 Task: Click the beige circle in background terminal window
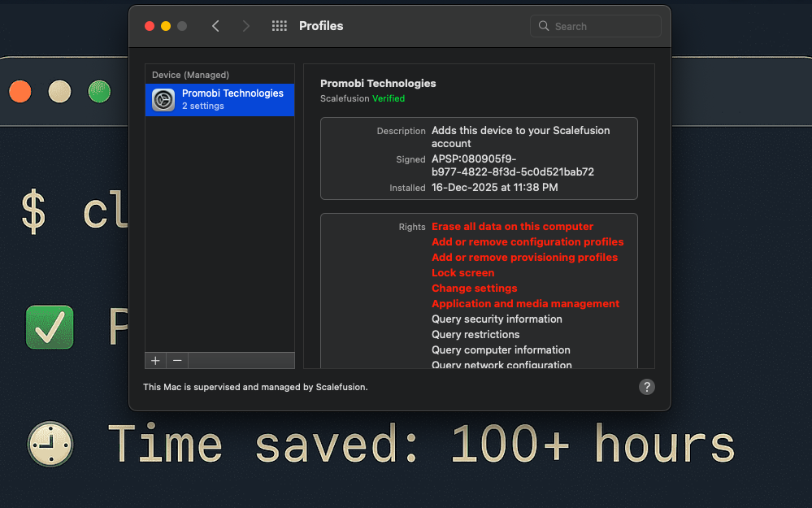point(59,92)
